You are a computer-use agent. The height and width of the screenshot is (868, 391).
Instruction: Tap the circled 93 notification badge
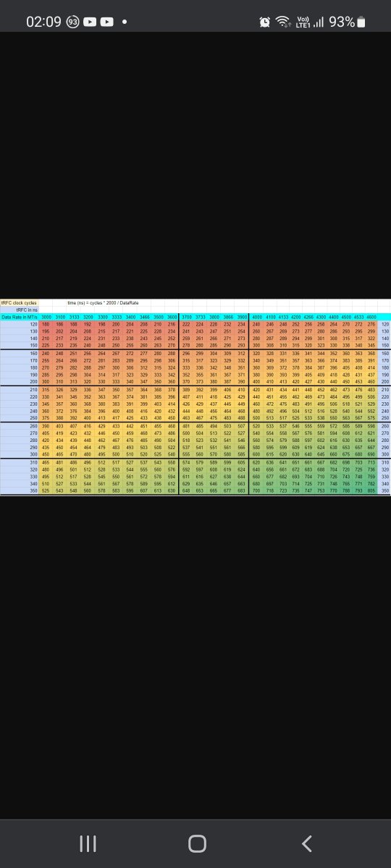[73, 22]
